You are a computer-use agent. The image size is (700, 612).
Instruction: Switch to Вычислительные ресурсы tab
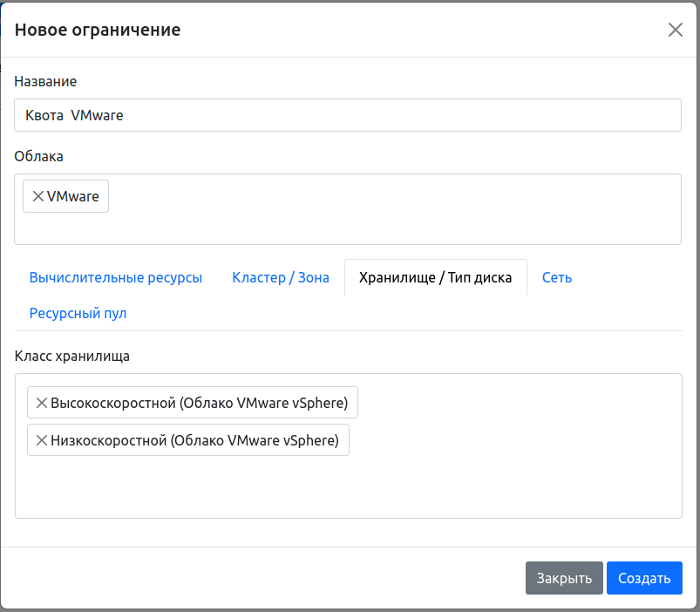point(116,278)
